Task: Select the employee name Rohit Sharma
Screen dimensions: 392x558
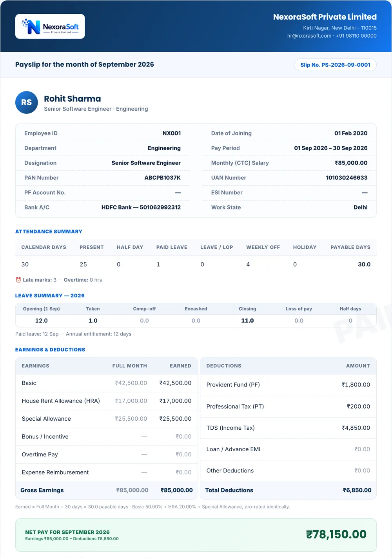Action: click(73, 98)
